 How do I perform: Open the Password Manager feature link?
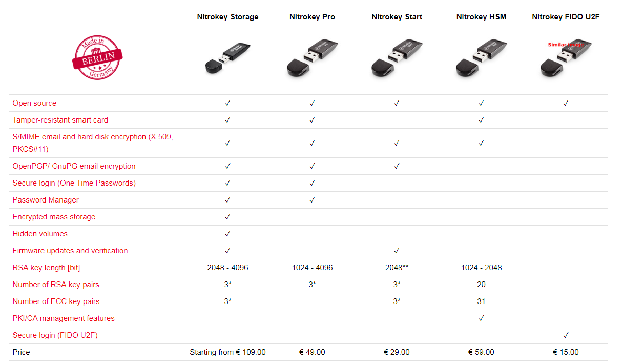point(46,200)
